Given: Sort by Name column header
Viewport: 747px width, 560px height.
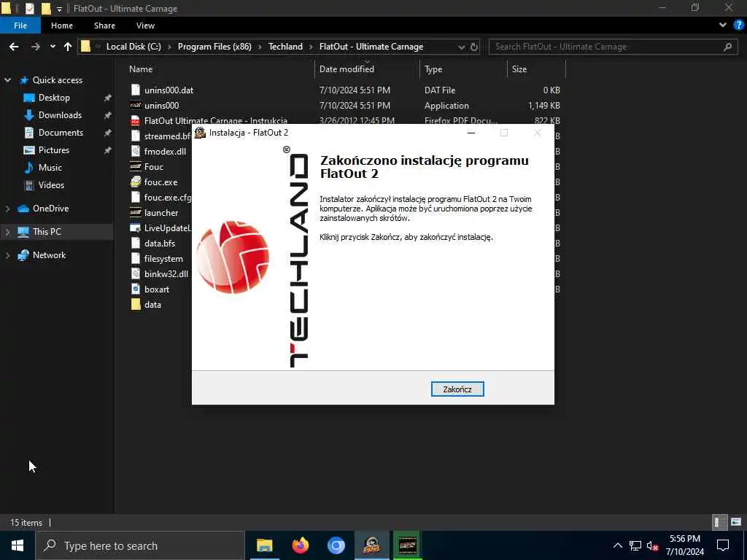Looking at the screenshot, I should [141, 69].
